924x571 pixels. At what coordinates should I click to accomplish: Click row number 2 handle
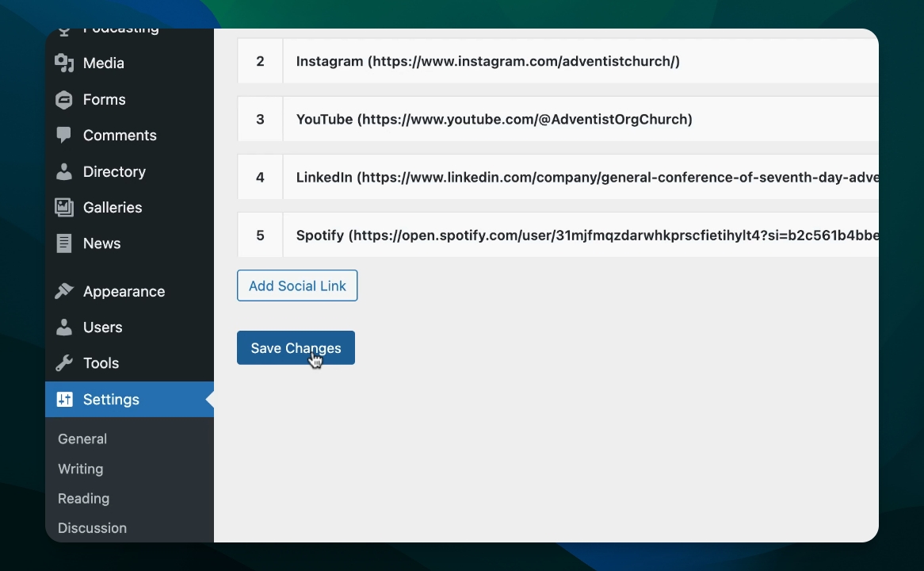[260, 61]
